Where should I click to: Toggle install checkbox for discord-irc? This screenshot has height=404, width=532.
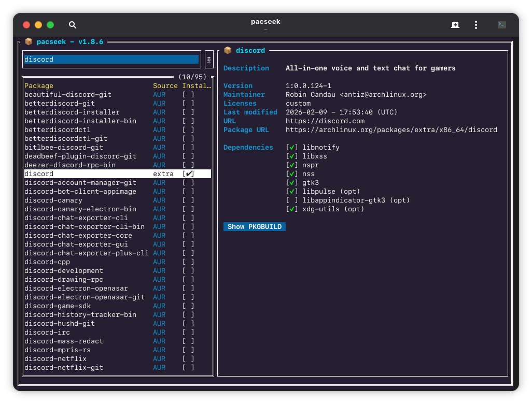[188, 333]
